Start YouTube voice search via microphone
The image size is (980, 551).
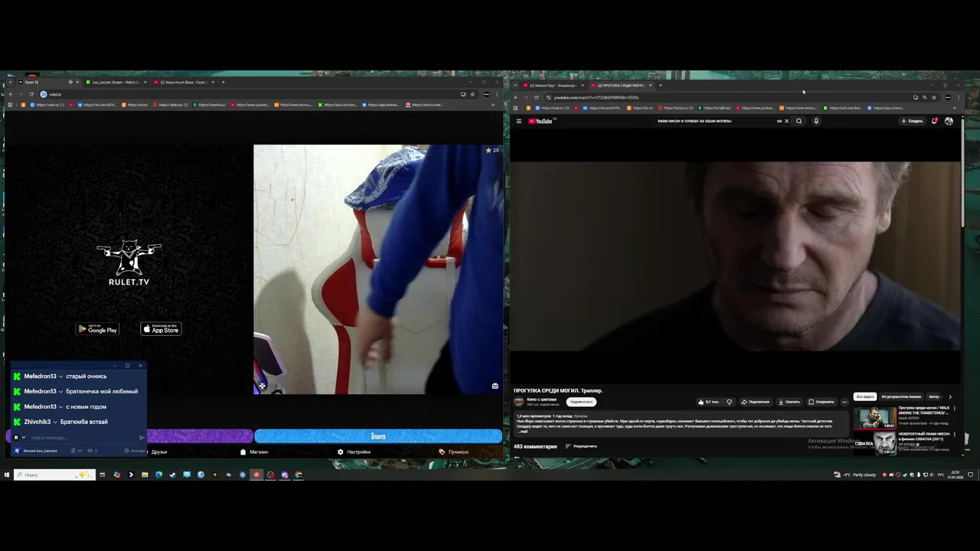[x=816, y=121]
